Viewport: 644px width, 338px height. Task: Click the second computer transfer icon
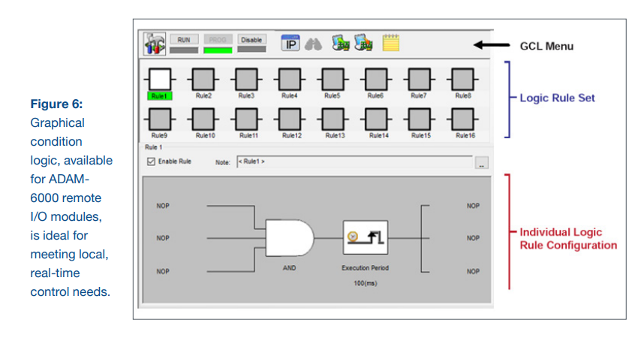(x=364, y=43)
